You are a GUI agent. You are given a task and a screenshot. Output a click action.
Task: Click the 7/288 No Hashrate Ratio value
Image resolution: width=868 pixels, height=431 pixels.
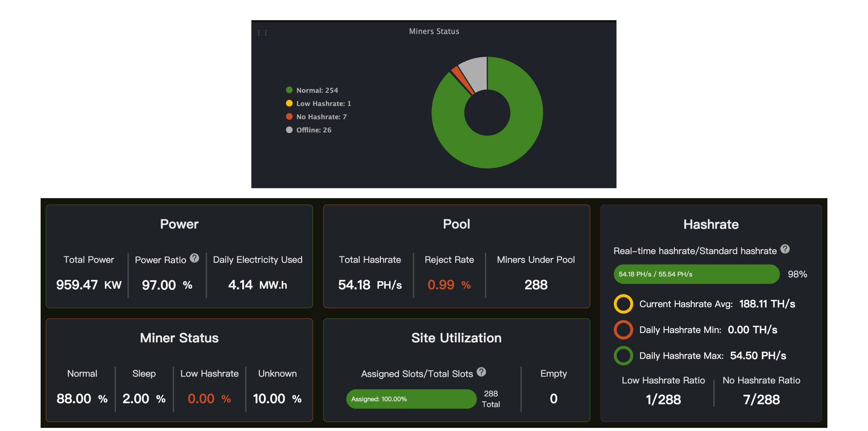[x=762, y=399]
